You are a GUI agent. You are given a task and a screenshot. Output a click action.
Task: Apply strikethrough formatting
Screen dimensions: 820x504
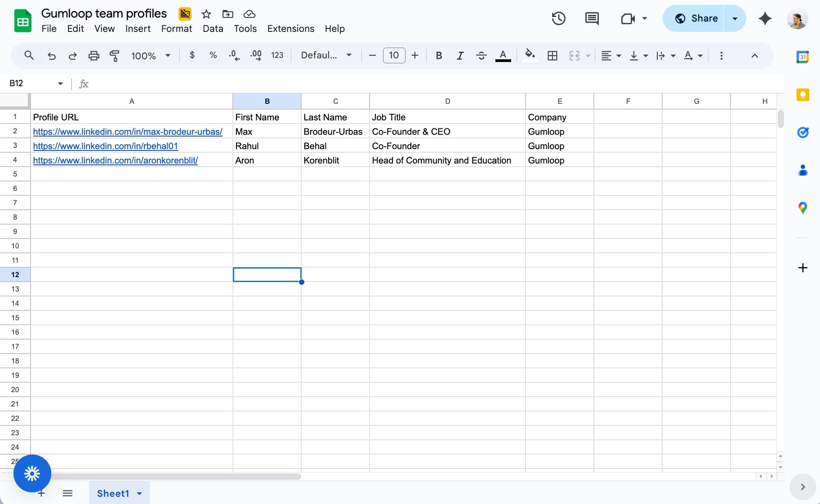(481, 56)
